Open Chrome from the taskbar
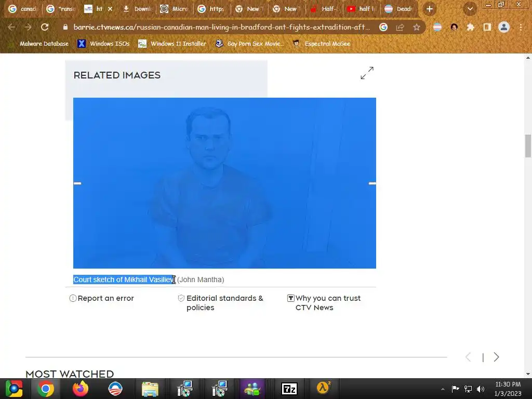Screen dimensions: 532x399 point(46,389)
